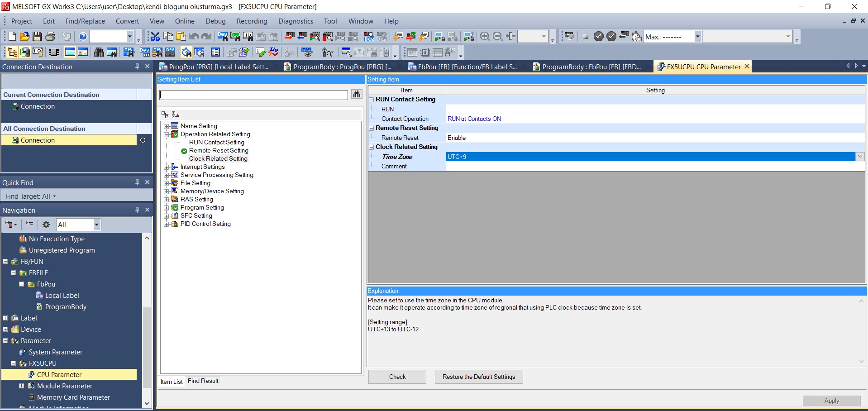
Task: Expand the Interrupt Settings tree node
Action: pyautogui.click(x=166, y=167)
